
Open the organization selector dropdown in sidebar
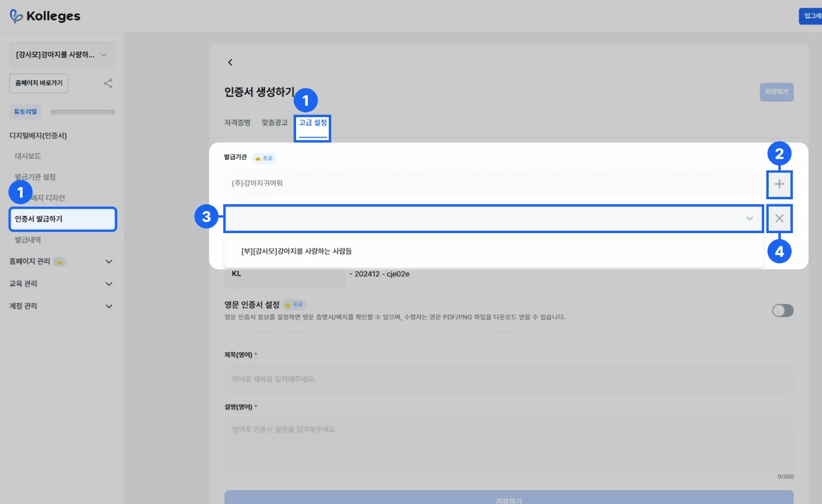point(62,55)
